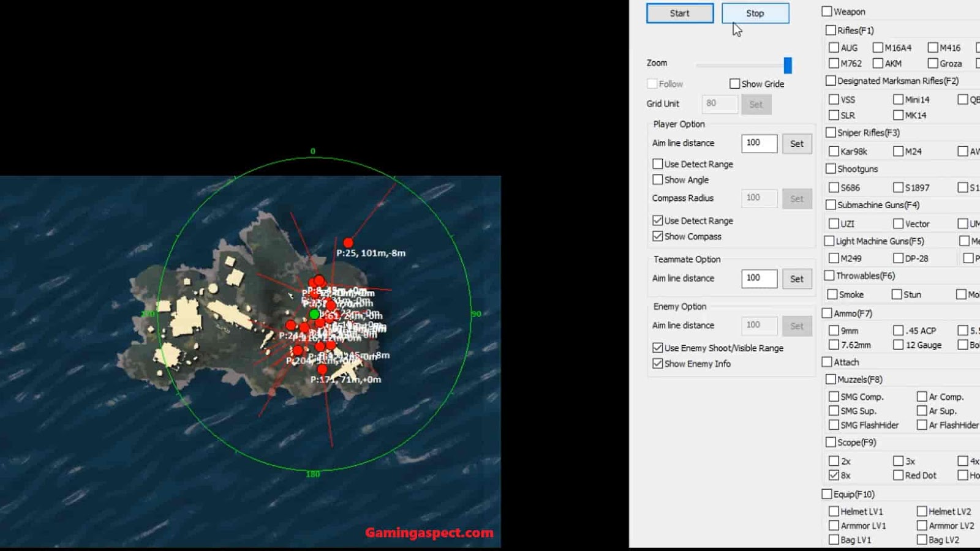Tick the VSS checkbox
The image size is (980, 551).
[x=834, y=99]
